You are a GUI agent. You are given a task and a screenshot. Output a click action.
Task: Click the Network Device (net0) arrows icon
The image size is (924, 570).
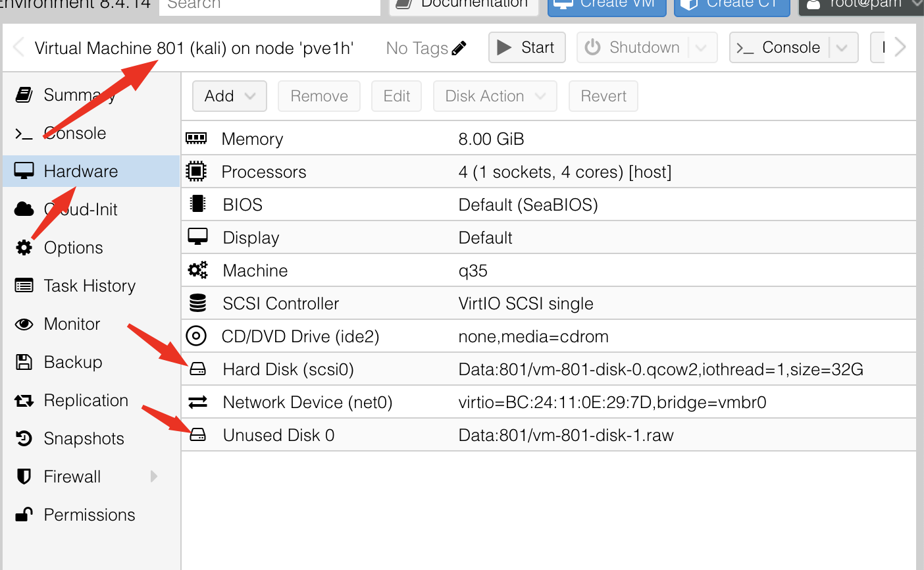click(x=197, y=402)
